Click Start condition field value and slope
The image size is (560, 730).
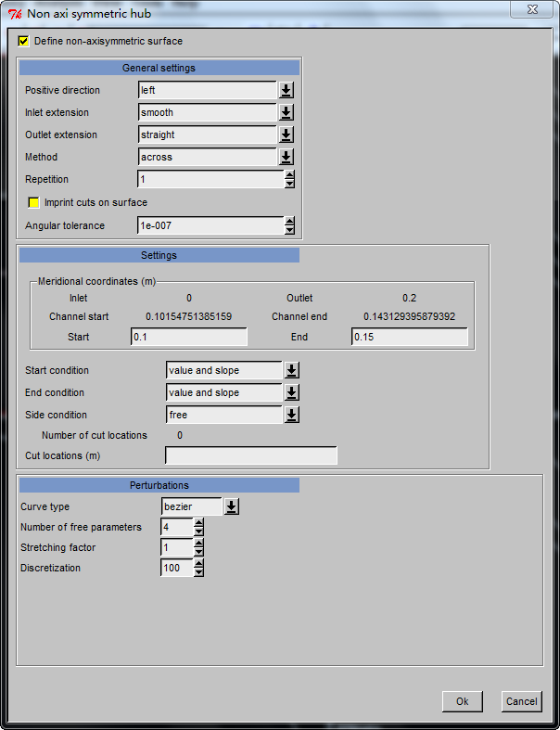coord(224,370)
